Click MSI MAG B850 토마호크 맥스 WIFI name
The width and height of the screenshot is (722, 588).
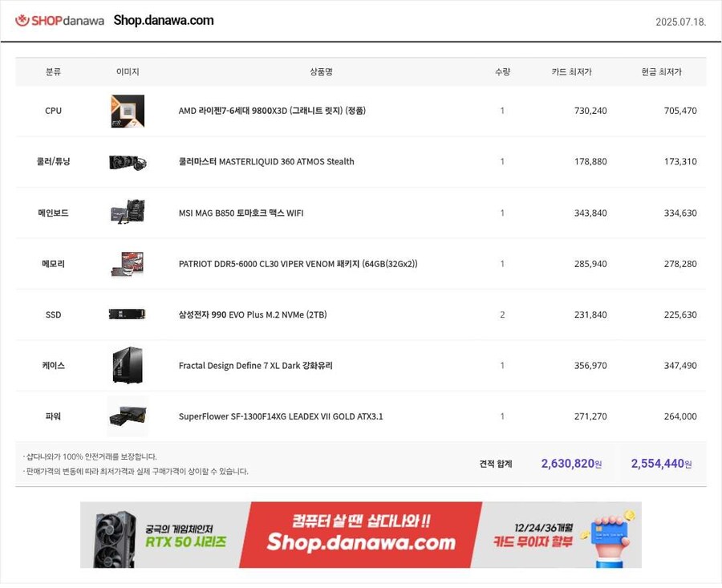point(241,213)
